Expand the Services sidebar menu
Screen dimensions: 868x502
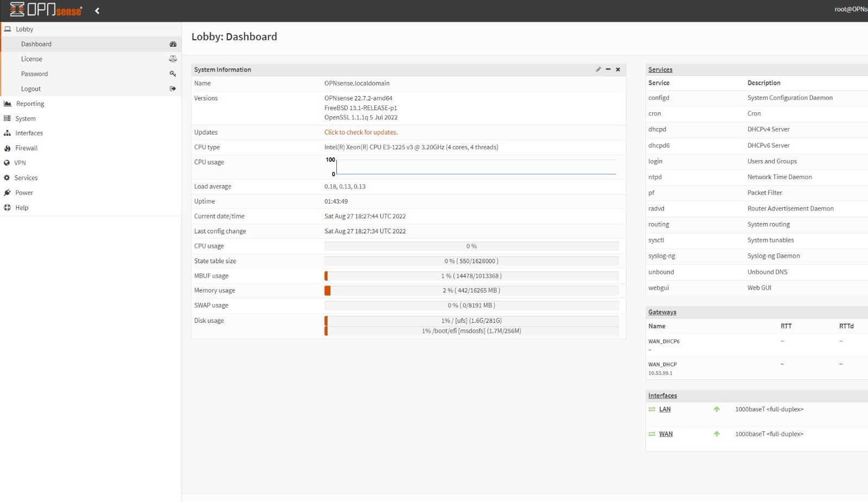91,177
